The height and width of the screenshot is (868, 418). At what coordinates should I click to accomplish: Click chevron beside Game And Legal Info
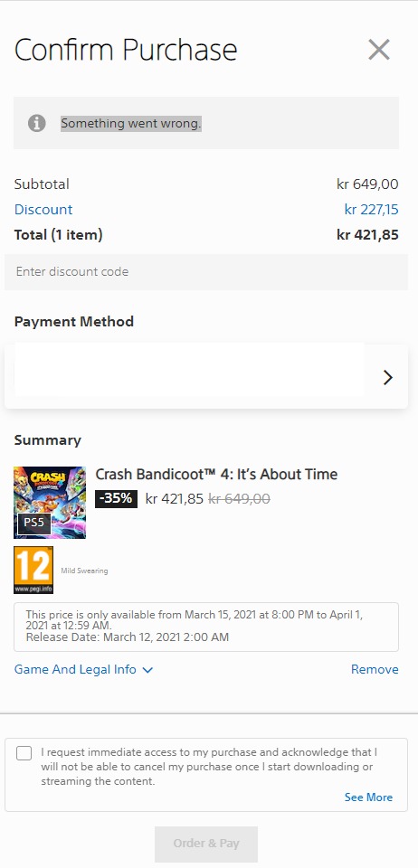147,670
